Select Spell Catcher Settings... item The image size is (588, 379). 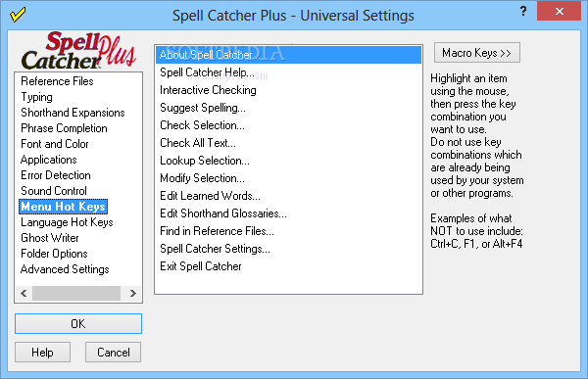click(288, 249)
